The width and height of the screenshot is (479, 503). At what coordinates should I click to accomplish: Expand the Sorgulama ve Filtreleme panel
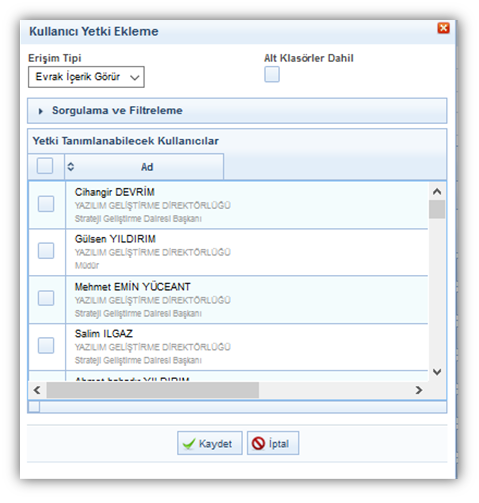[x=237, y=111]
